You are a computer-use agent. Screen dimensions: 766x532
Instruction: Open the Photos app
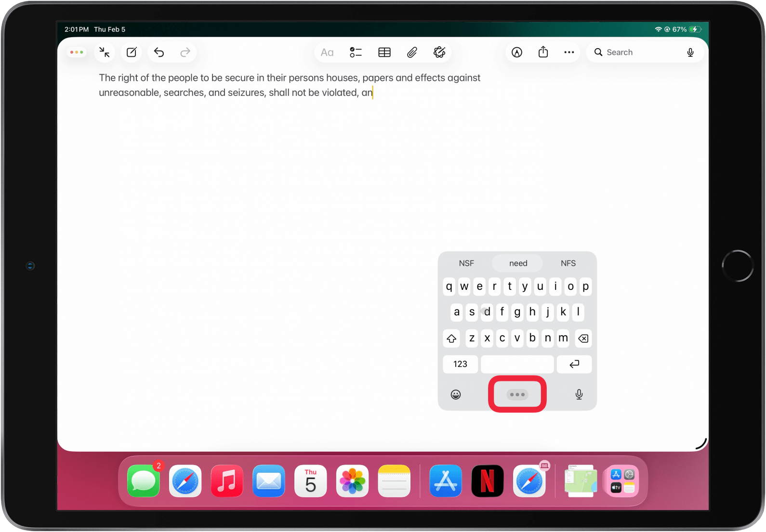(x=353, y=481)
